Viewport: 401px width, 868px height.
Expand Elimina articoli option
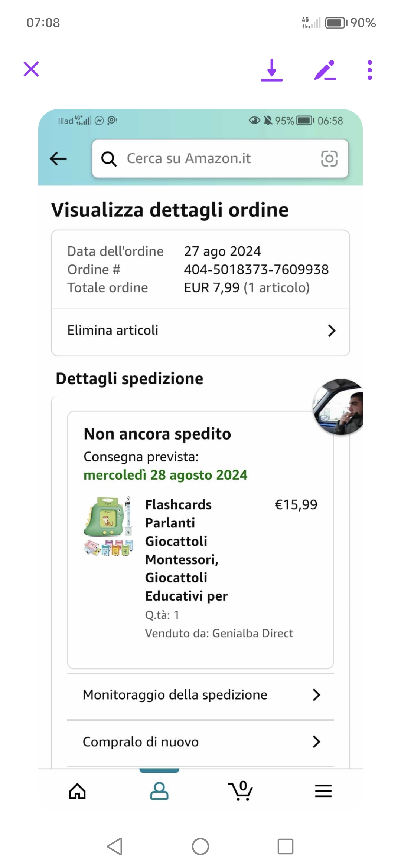point(200,331)
